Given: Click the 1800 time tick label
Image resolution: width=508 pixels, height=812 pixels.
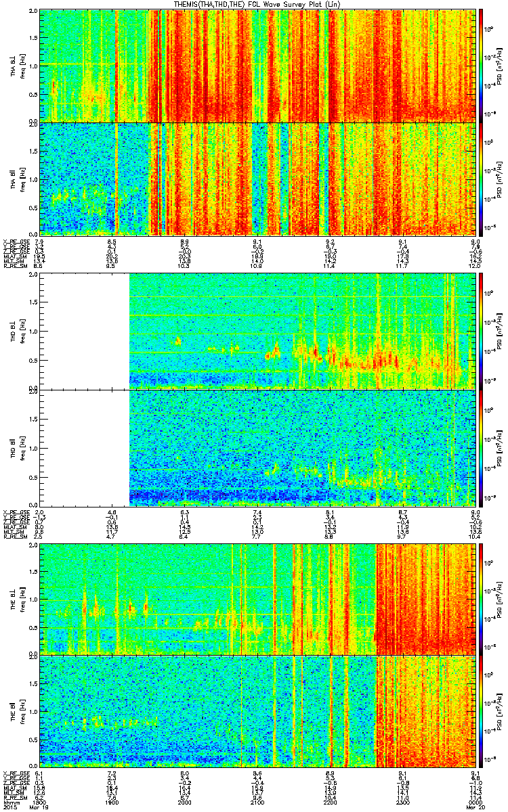Looking at the screenshot, I should point(39,803).
